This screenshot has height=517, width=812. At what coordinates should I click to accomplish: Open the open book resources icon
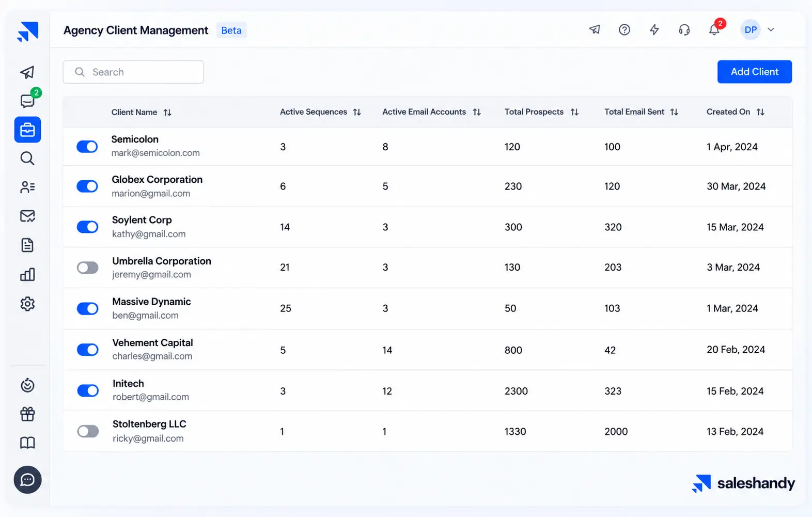[27, 443]
